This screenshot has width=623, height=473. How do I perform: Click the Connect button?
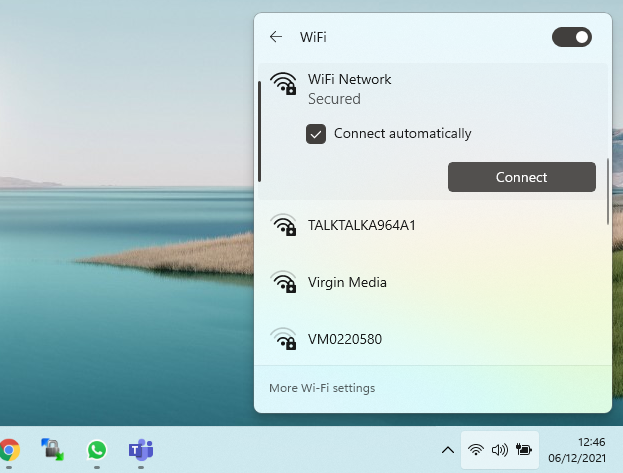[522, 177]
